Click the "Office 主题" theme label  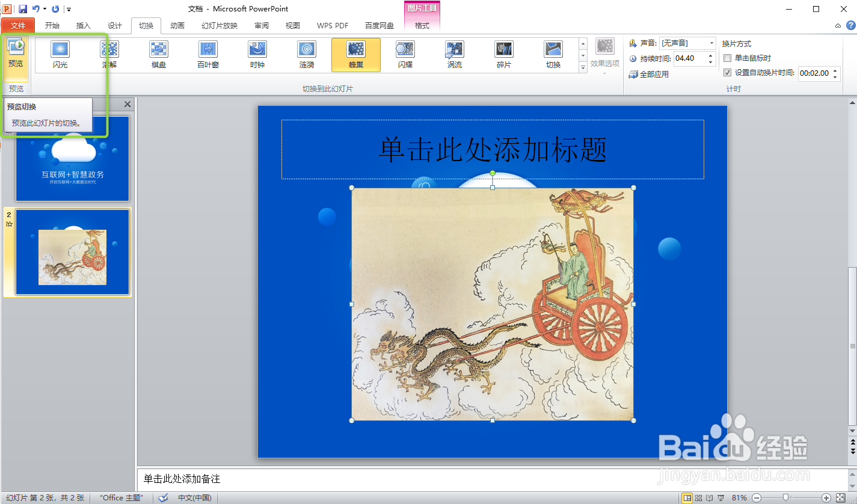[x=121, y=498]
